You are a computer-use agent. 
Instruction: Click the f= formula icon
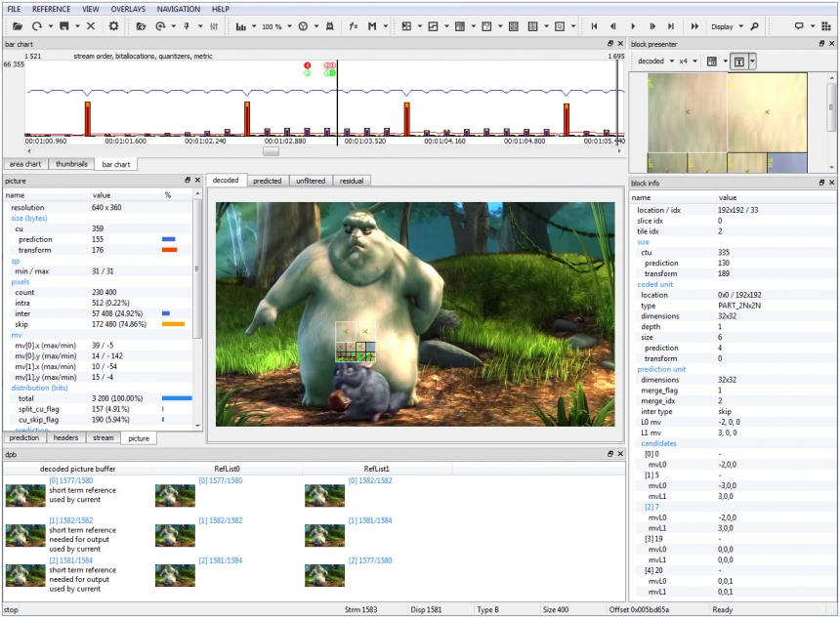point(353,26)
